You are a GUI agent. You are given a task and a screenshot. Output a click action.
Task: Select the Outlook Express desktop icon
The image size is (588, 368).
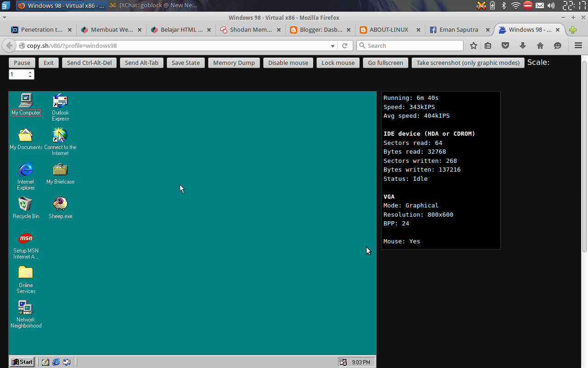[x=60, y=107]
